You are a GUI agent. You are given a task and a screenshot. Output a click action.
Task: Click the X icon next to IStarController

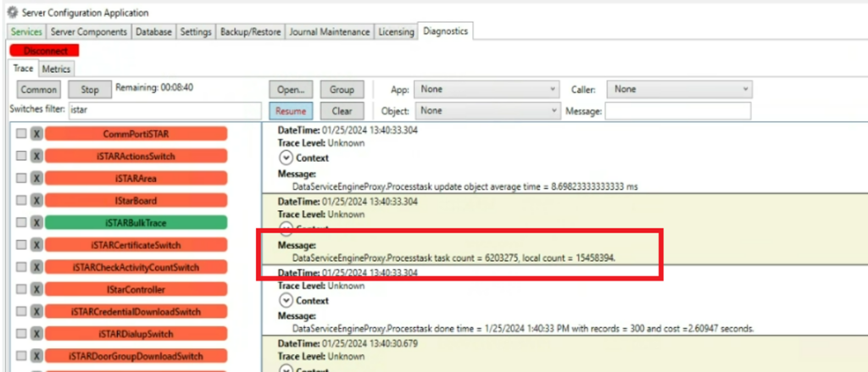tap(36, 289)
